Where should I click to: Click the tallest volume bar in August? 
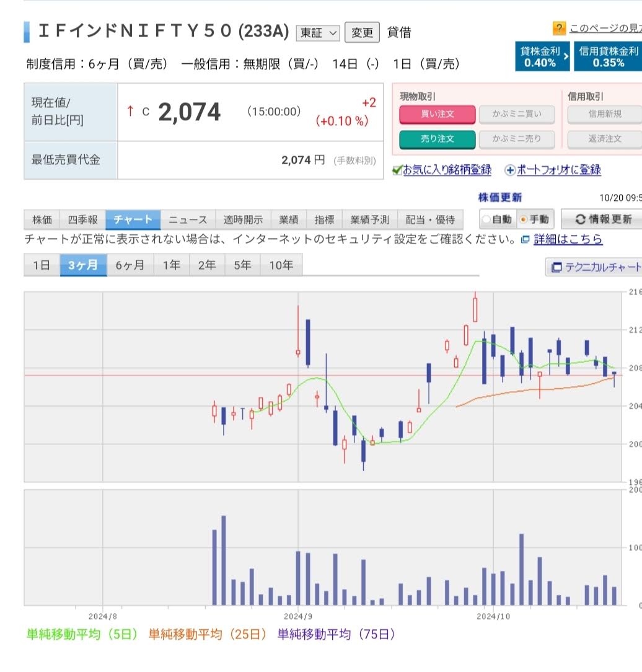click(224, 560)
